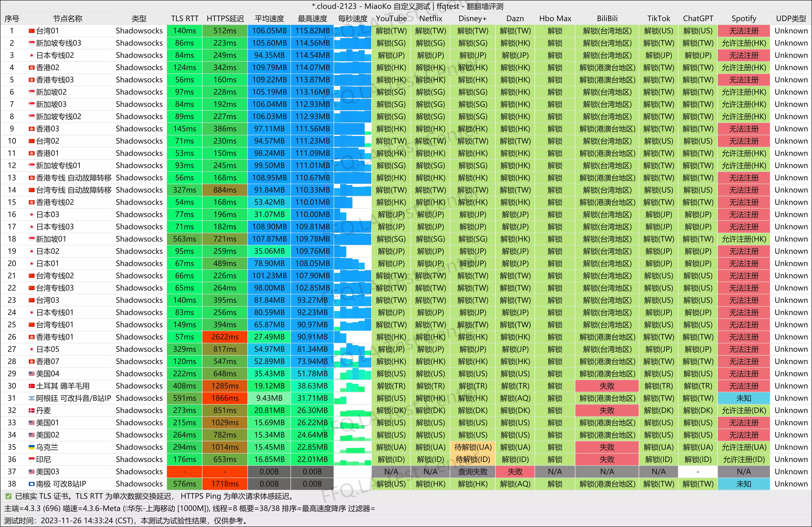Image resolution: width=812 pixels, height=527 pixels.
Task: Click the Hong Kong flag beside 香港07
Action: (x=31, y=361)
